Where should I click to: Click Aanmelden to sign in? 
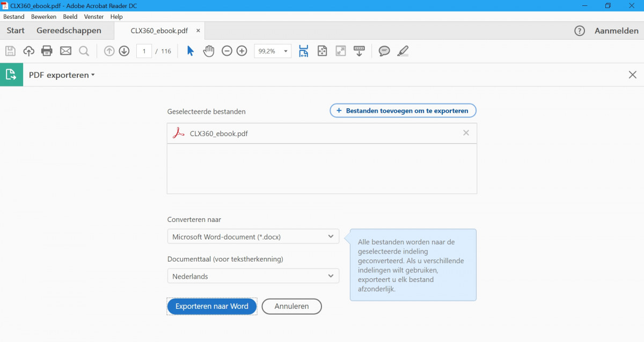[617, 31]
